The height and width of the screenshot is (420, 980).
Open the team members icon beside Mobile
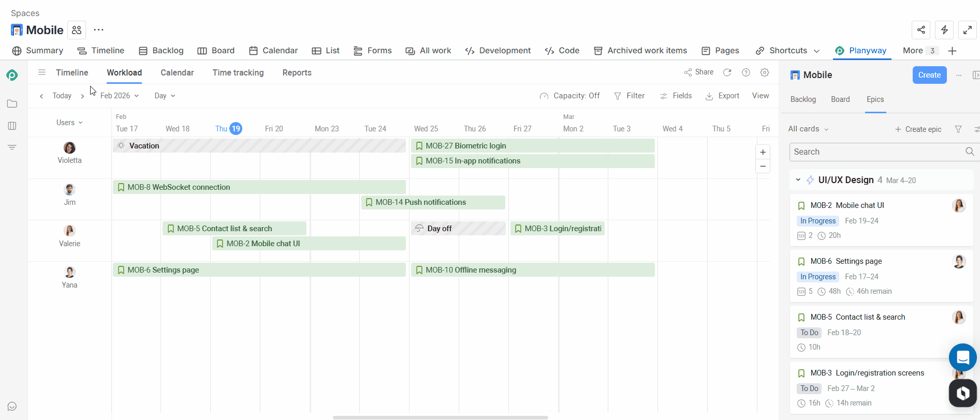coord(77,30)
